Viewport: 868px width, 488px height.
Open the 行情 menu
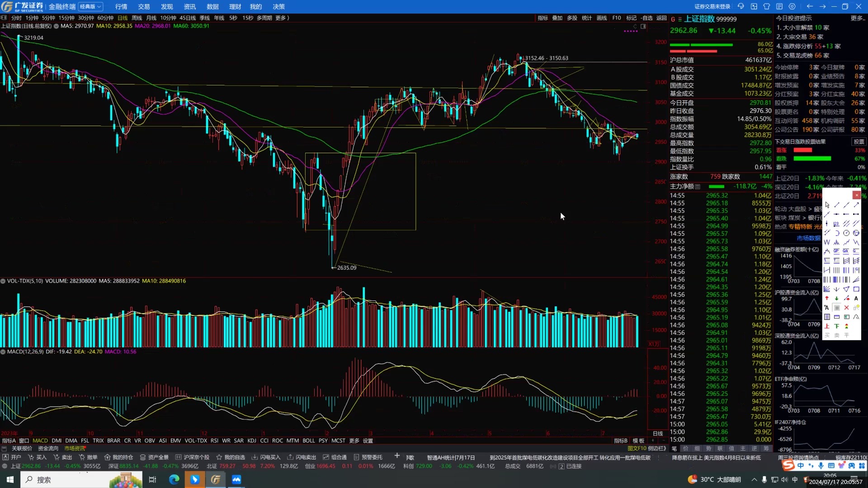[121, 6]
